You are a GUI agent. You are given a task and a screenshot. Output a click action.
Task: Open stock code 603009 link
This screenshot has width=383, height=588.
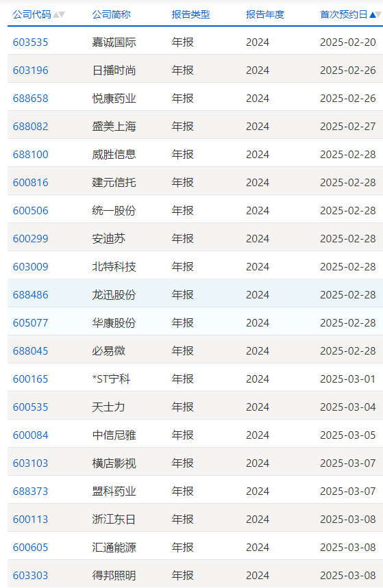click(30, 267)
